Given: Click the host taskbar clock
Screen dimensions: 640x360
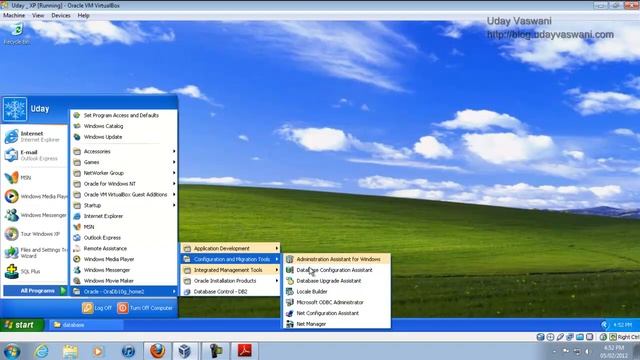Looking at the screenshot, I should tap(614, 351).
